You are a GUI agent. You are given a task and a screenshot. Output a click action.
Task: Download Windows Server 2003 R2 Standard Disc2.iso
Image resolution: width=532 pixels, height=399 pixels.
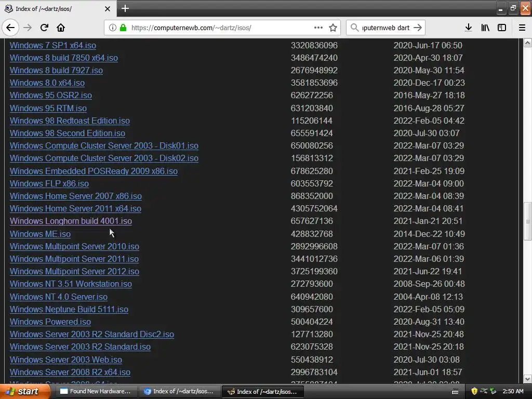[x=92, y=334]
